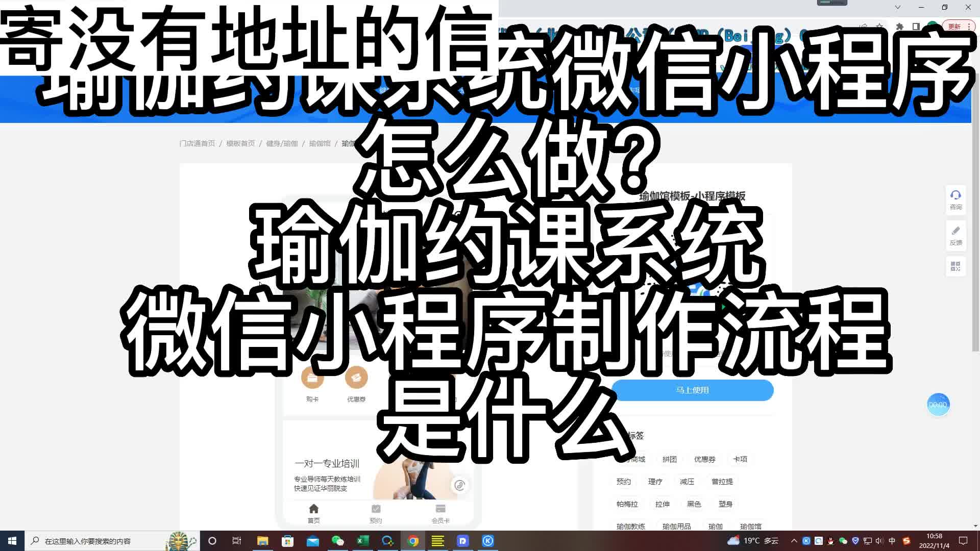Select the 塑身 tag
This screenshot has width=980, height=551.
[x=725, y=504]
